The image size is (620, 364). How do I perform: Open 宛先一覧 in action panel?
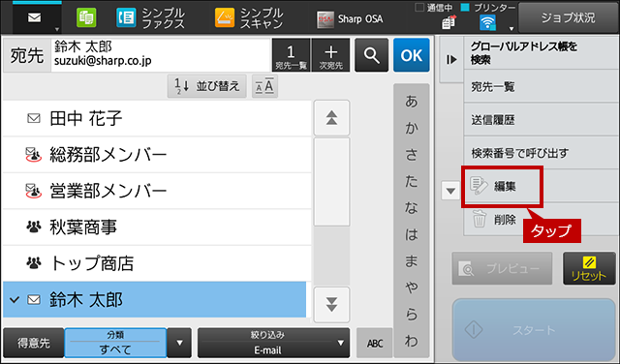[x=541, y=86]
